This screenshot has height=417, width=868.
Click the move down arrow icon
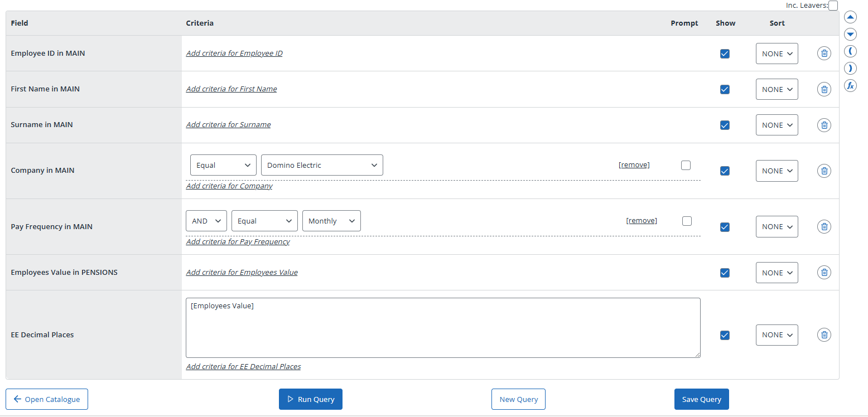(x=850, y=34)
